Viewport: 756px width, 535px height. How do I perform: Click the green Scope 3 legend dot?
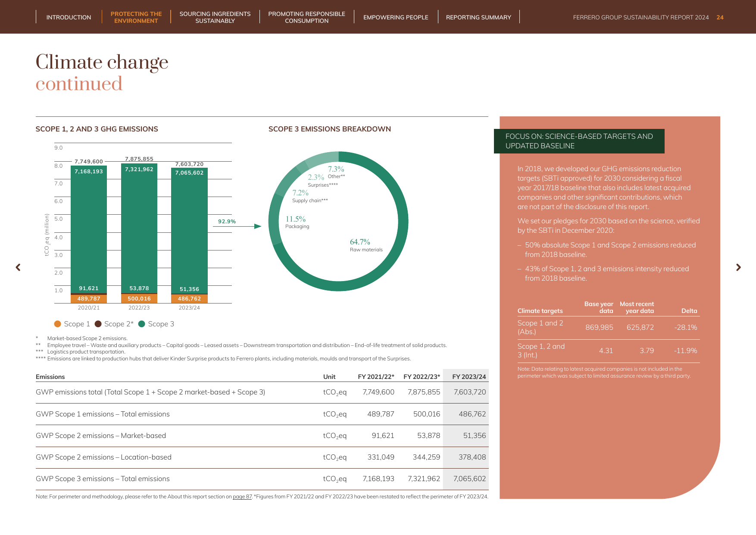(141, 324)
